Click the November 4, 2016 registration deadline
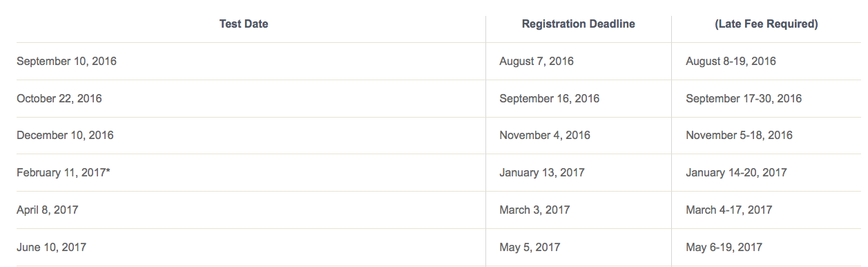 coord(545,135)
